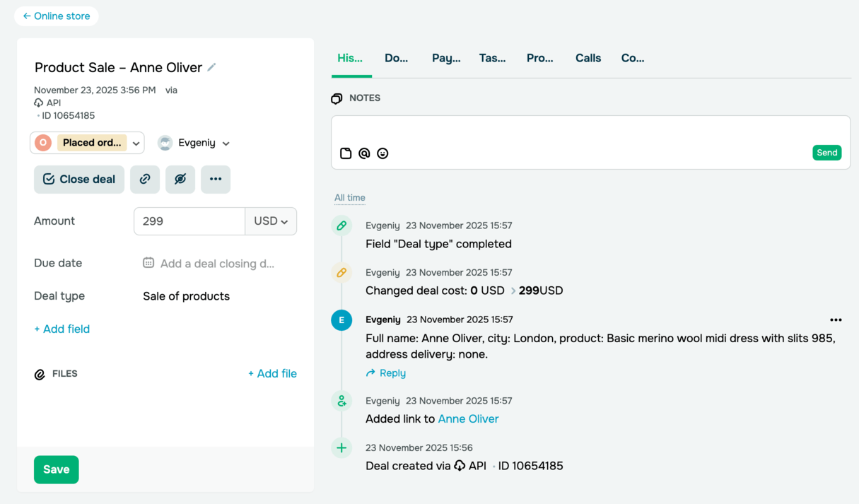
Task: Click the copy link icon button
Action: pyautogui.click(x=145, y=180)
